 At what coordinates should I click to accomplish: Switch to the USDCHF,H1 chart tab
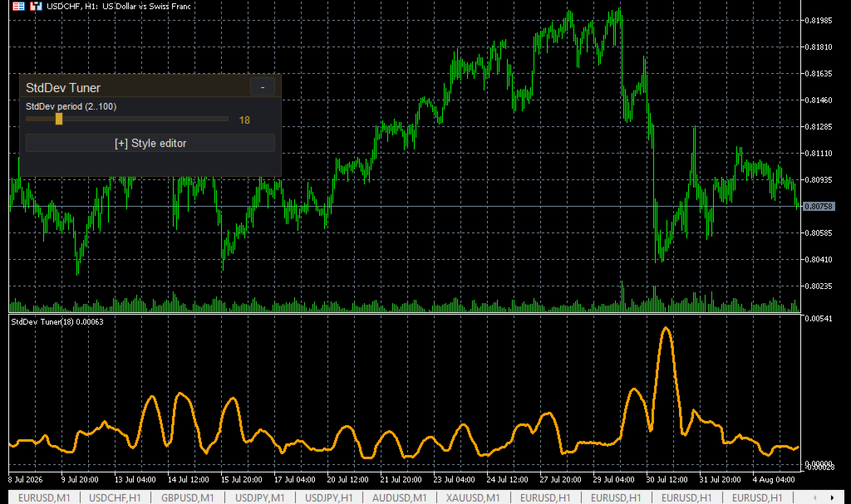(x=115, y=497)
